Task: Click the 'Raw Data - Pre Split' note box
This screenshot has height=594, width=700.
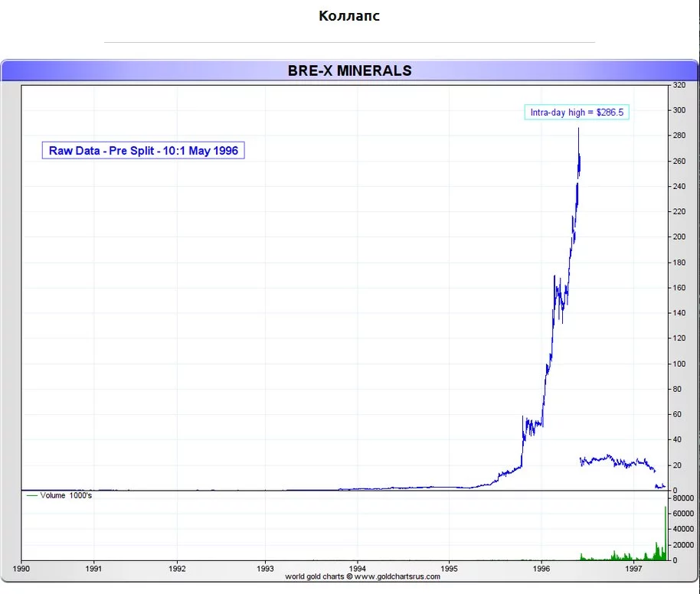Action: point(143,150)
